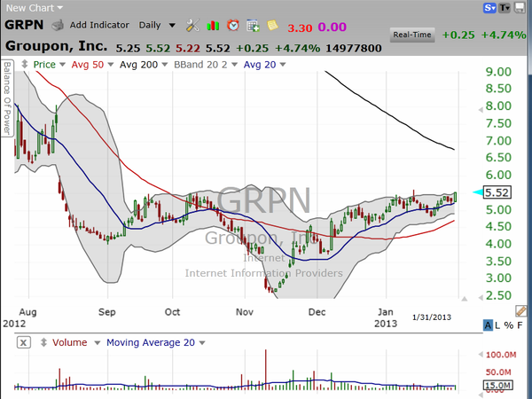532x399 pixels.
Task: Click the up triangle at chart bottom right
Action: pyautogui.click(x=464, y=299)
